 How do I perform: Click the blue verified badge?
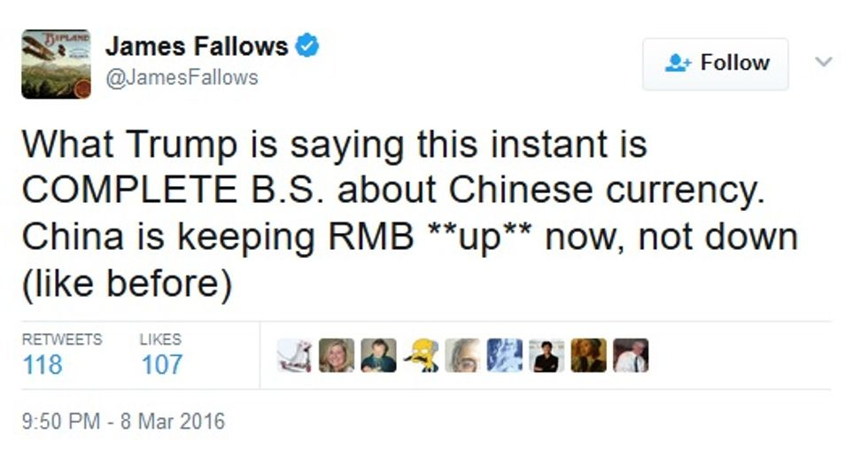coord(307,46)
